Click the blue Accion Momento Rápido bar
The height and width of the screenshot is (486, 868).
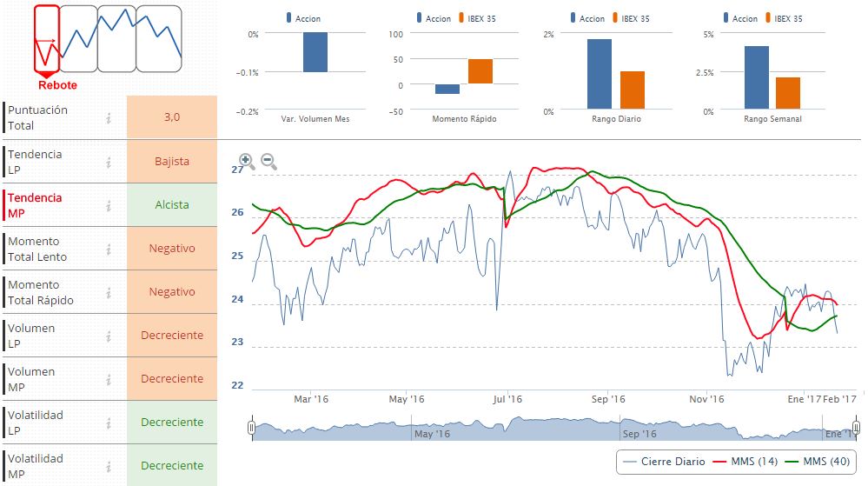click(x=447, y=89)
